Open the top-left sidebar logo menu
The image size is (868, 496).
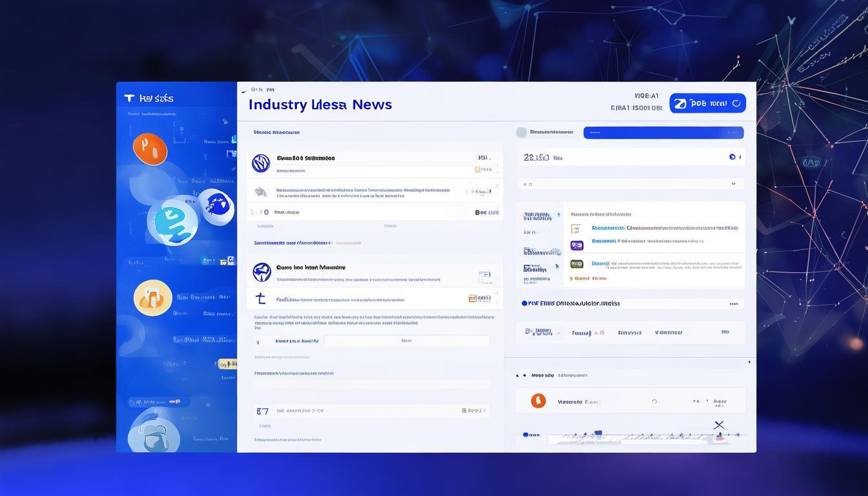[129, 98]
